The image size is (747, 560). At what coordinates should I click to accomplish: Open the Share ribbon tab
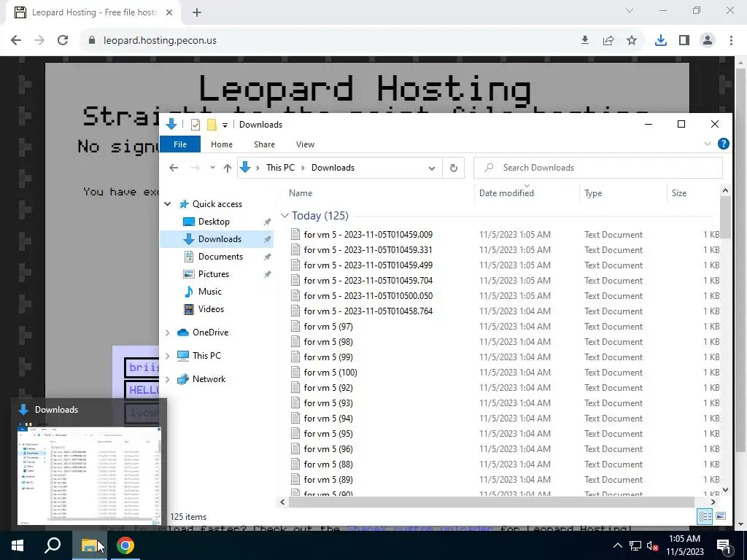point(264,144)
